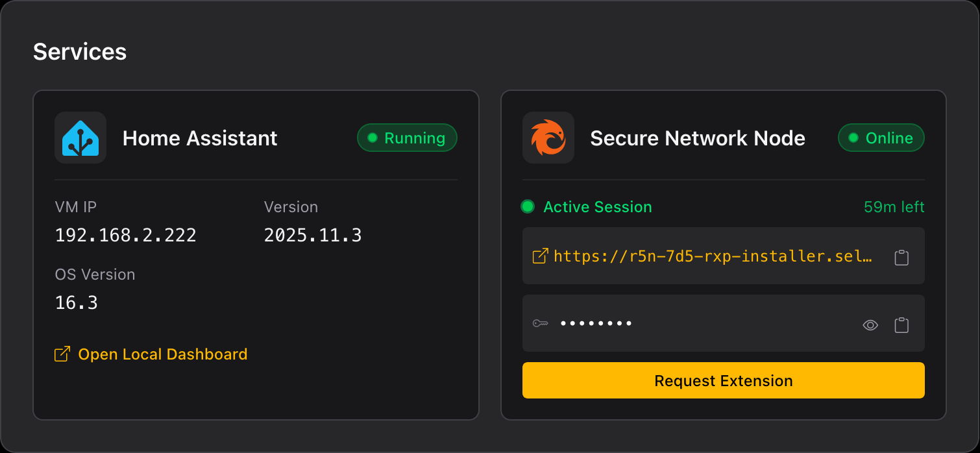Click the Running badge on Home Assistant

tap(407, 138)
